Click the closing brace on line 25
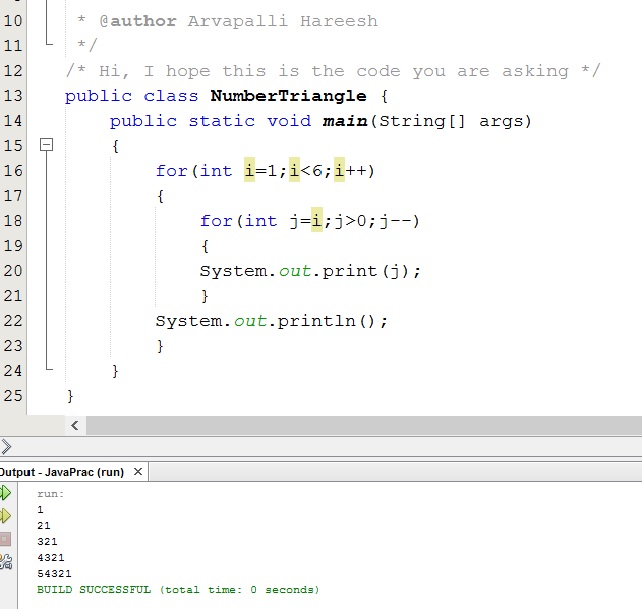642x609 pixels. tap(70, 396)
